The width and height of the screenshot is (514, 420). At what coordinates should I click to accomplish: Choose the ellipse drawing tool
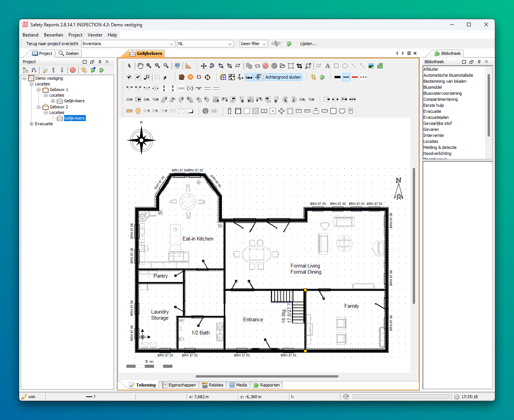[345, 66]
